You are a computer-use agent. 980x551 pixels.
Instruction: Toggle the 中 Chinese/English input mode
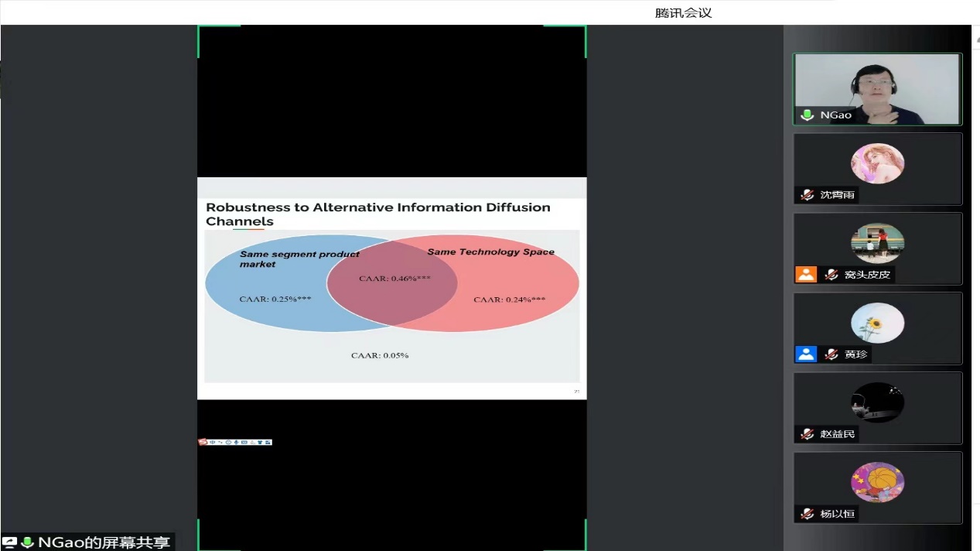[211, 442]
